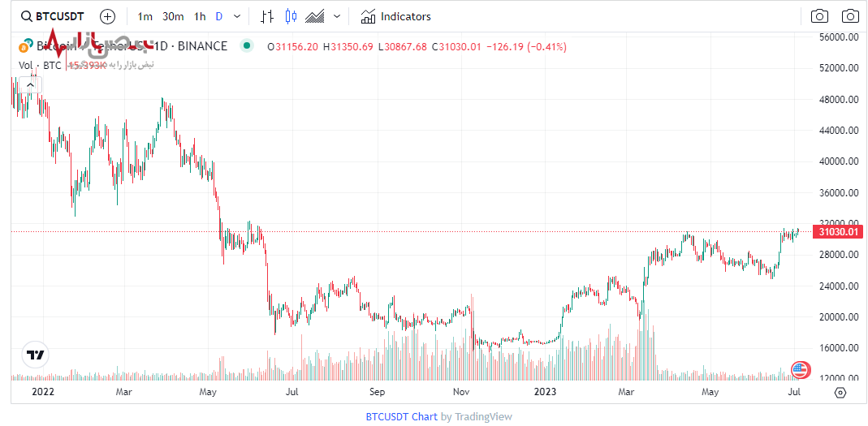Viewport: 868px width, 426px height.
Task: Expand the chart style dropdown arrow
Action: pos(337,16)
